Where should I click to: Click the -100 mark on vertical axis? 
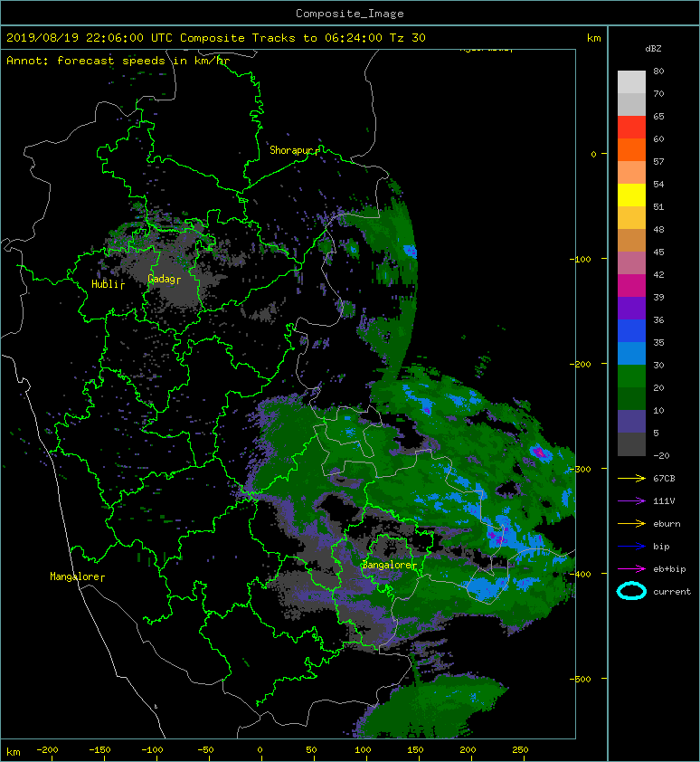click(580, 259)
